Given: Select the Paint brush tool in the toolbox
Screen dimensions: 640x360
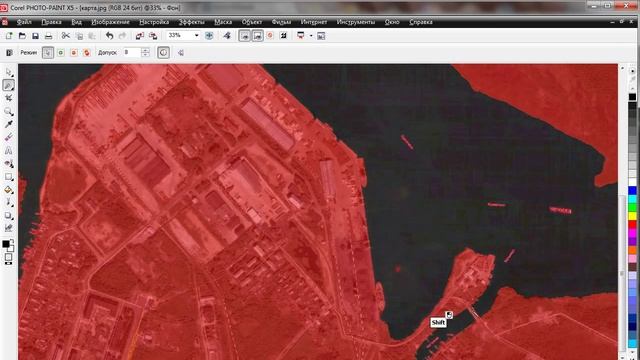Looking at the screenshot, I should pyautogui.click(x=9, y=202).
